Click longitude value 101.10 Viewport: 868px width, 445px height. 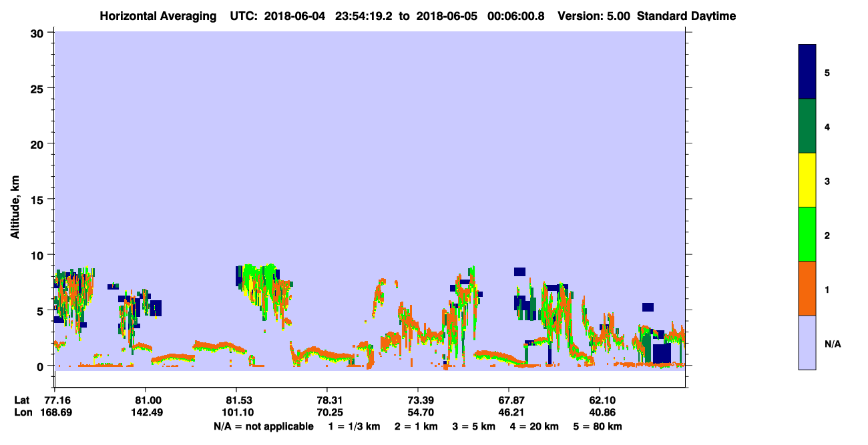pos(239,412)
